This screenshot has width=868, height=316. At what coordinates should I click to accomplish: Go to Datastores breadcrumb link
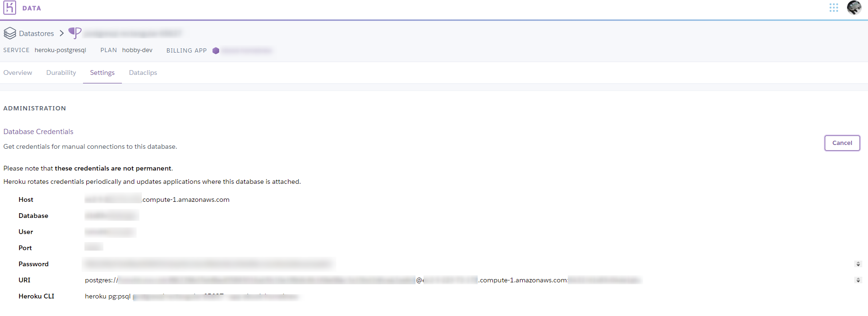click(37, 34)
